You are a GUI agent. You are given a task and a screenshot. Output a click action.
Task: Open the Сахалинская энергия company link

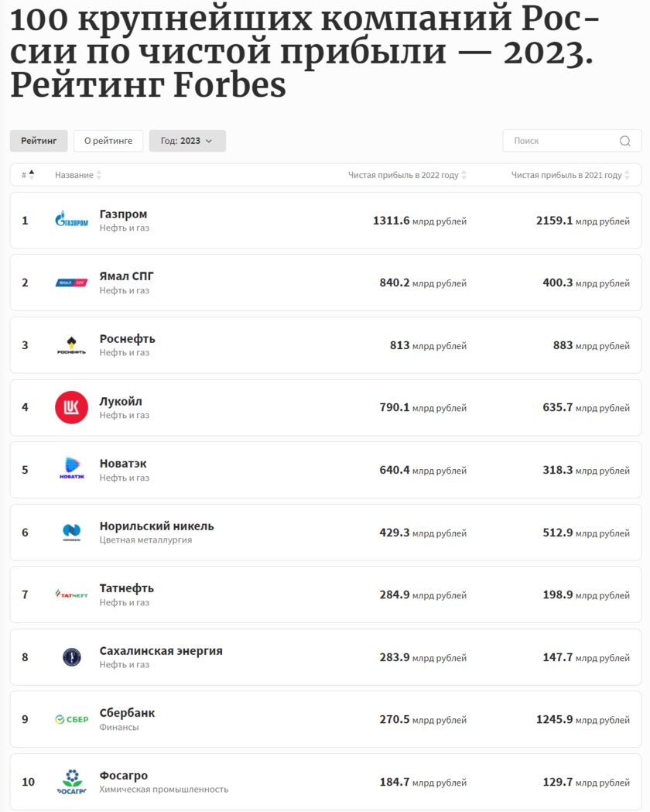coord(161,651)
